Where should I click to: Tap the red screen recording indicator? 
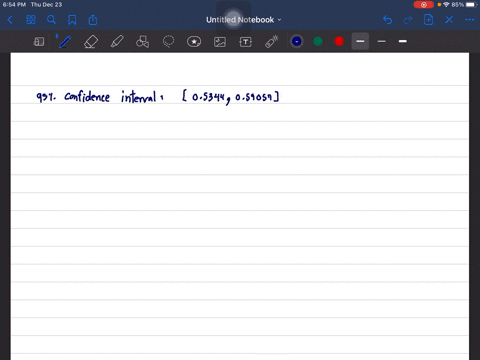click(x=424, y=5)
